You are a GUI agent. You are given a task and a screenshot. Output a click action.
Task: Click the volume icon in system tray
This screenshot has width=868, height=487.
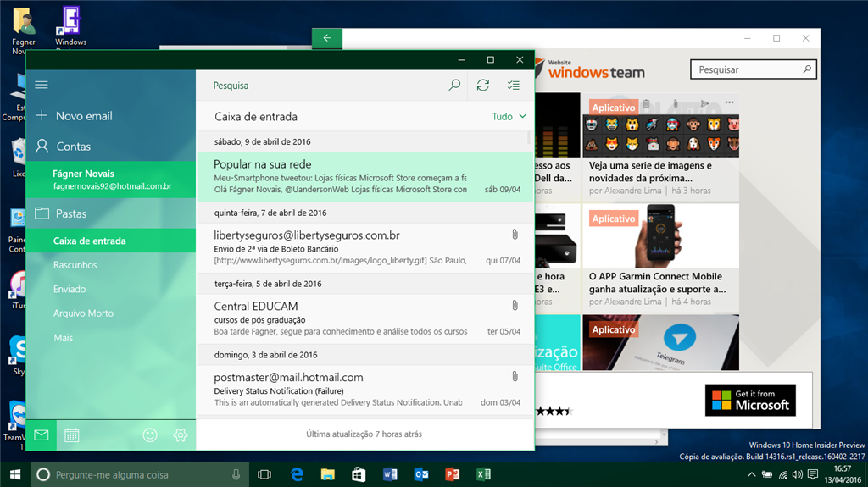797,474
